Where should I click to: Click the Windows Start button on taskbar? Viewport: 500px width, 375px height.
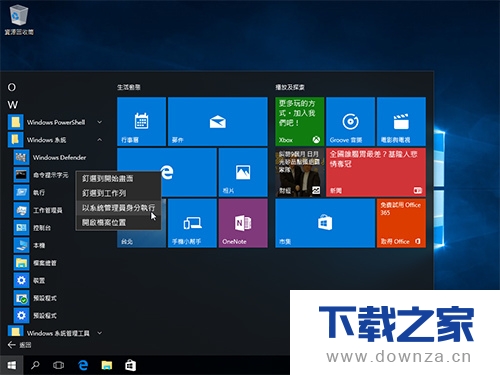[x=12, y=365]
